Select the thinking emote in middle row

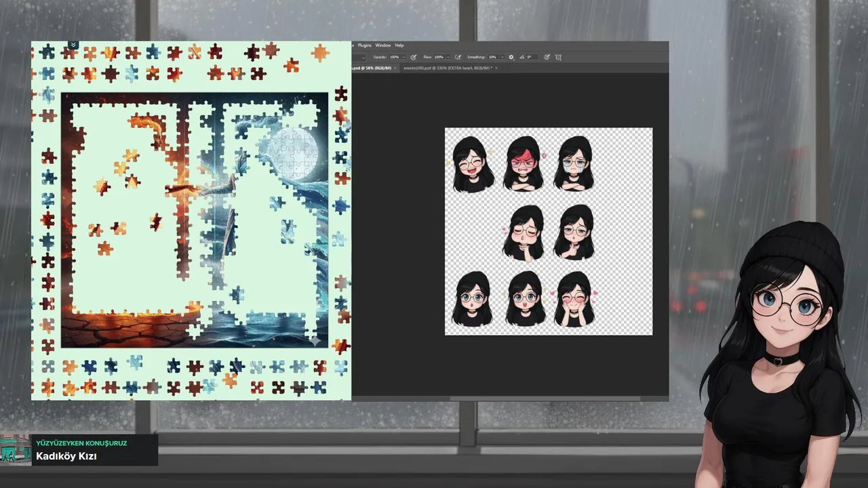point(574,232)
